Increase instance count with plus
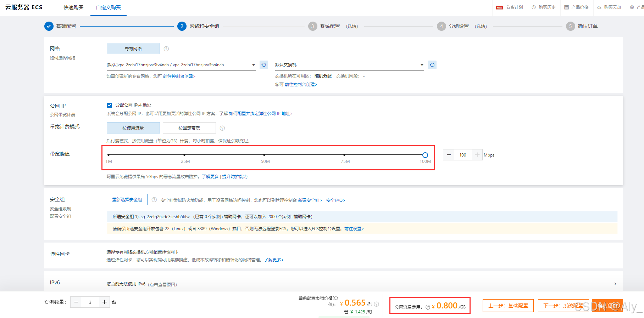Screen dimensions: 644x318 [104, 302]
